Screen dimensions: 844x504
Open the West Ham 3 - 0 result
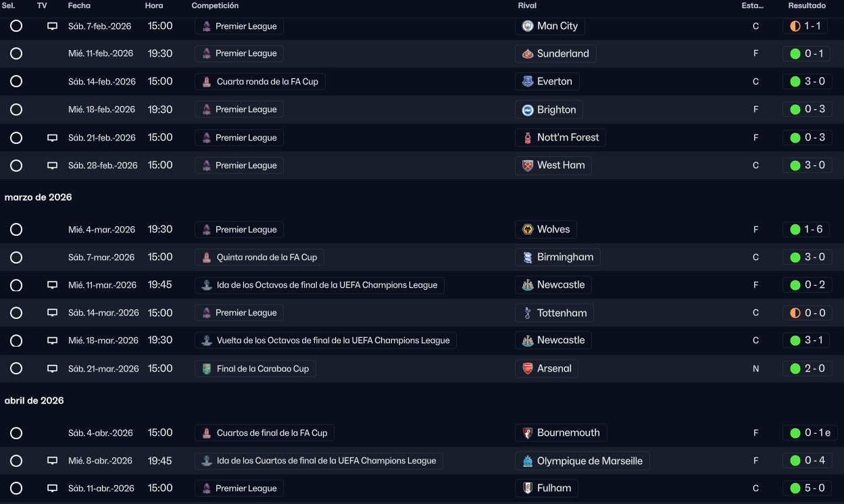point(805,166)
